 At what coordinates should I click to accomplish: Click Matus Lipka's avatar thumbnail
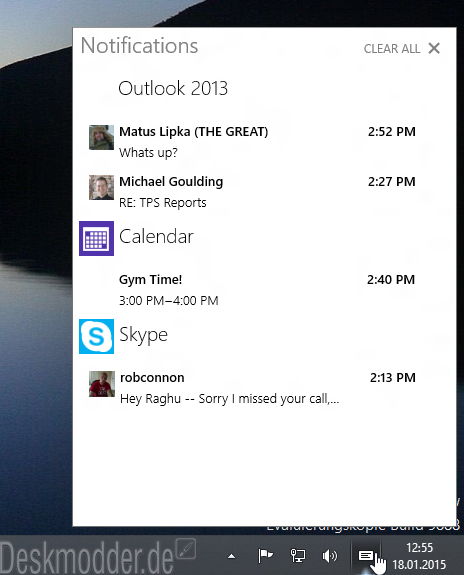(x=101, y=137)
